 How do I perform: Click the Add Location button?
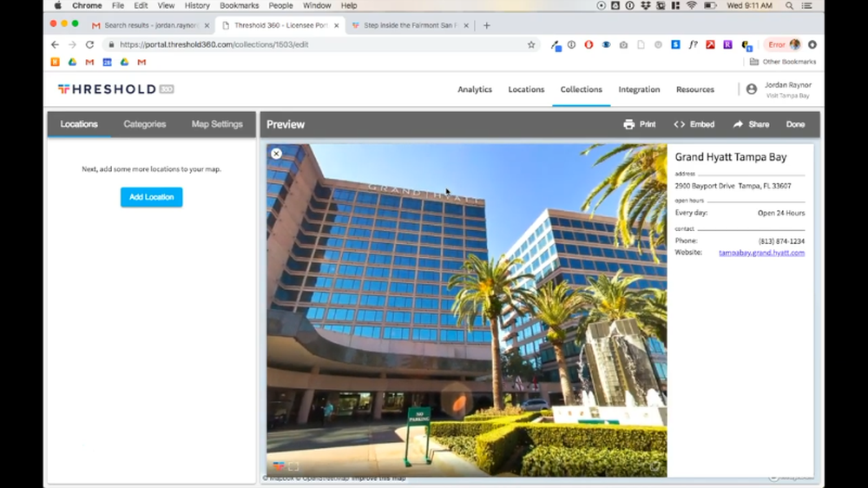click(x=151, y=197)
